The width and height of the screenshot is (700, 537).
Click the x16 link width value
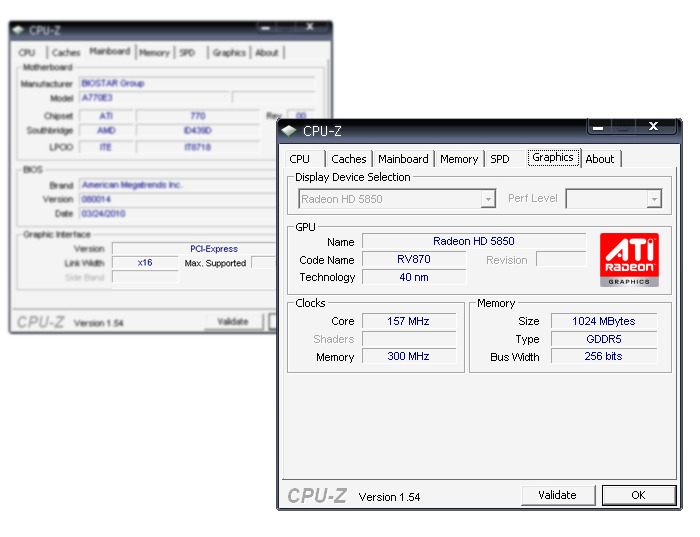click(x=145, y=262)
